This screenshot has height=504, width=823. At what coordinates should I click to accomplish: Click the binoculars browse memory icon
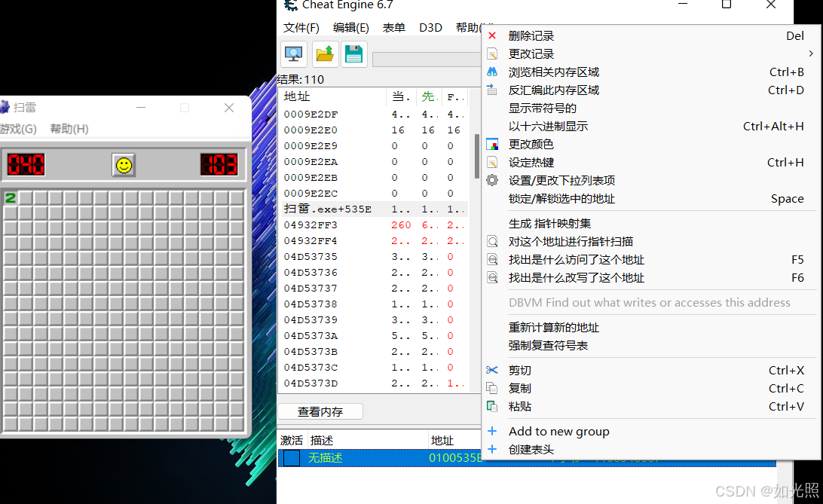(492, 72)
